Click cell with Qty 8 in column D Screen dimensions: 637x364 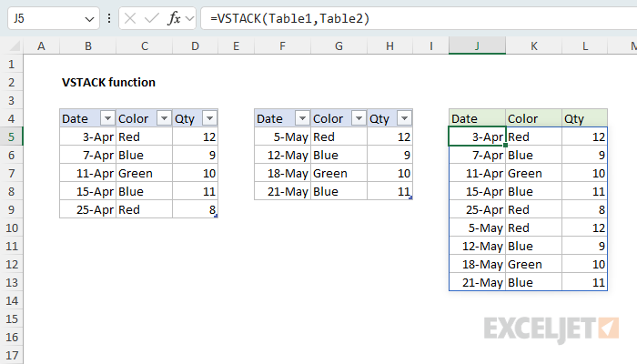(196, 209)
